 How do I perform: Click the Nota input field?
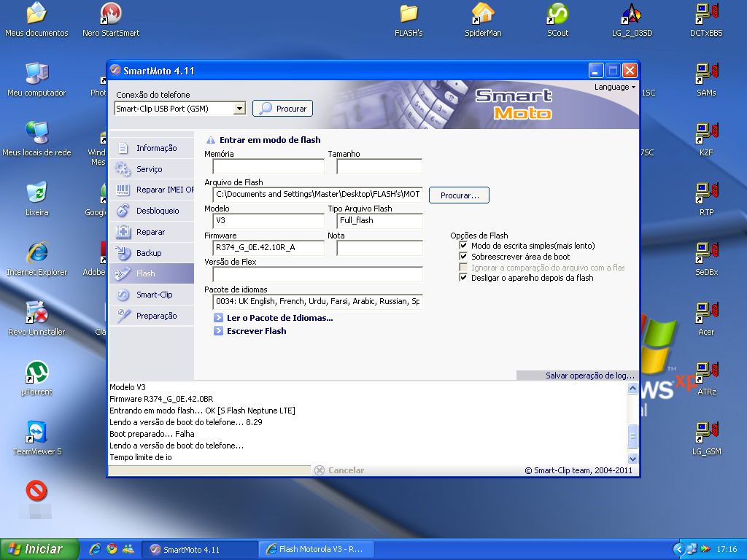pos(379,248)
